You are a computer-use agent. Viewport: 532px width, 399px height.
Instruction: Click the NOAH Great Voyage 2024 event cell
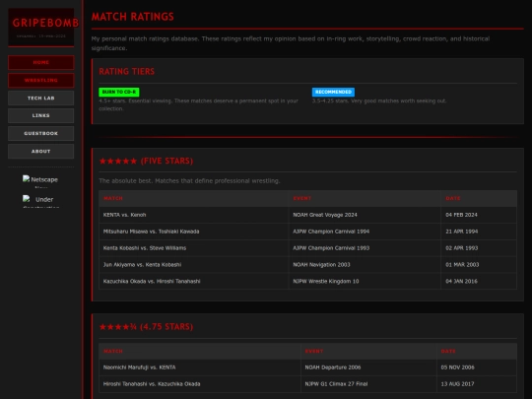point(365,215)
